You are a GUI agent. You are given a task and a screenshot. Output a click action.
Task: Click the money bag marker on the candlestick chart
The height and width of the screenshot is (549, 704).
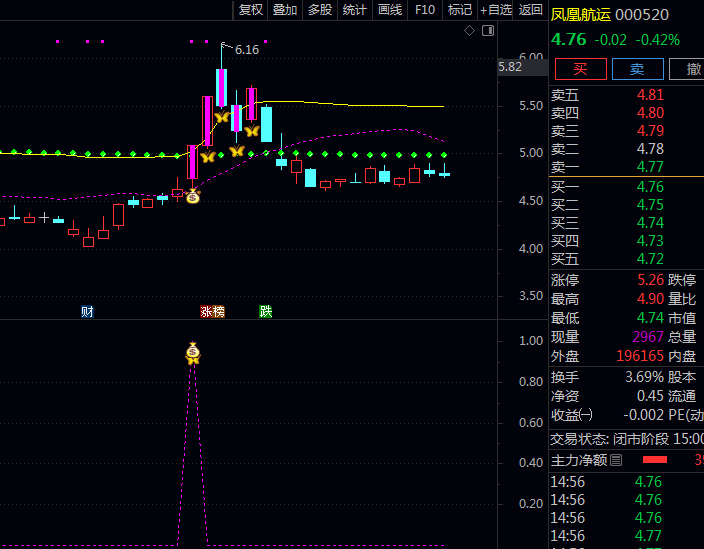click(x=192, y=197)
